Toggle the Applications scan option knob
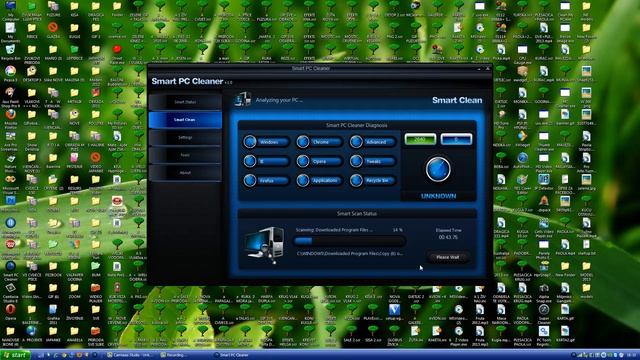 pyautogui.click(x=303, y=180)
